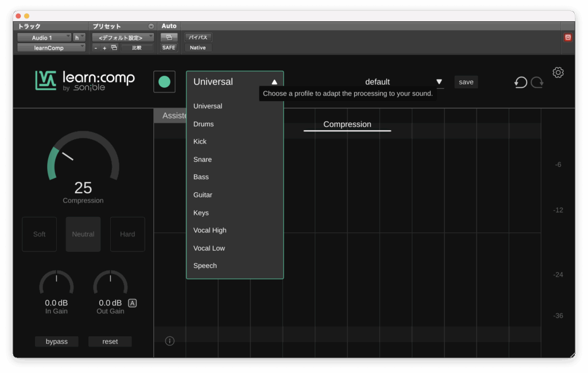The image size is (588, 373).
Task: Toggle the 比較 compare button
Action: click(137, 48)
